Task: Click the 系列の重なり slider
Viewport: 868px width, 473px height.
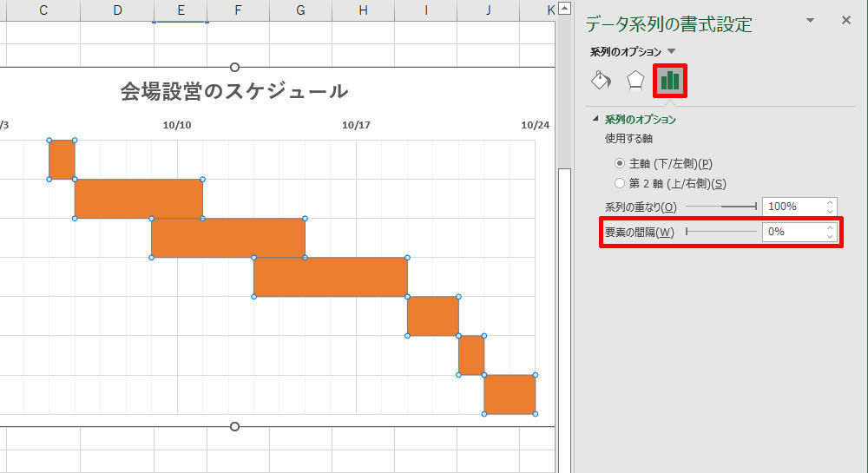Action: tap(721, 207)
